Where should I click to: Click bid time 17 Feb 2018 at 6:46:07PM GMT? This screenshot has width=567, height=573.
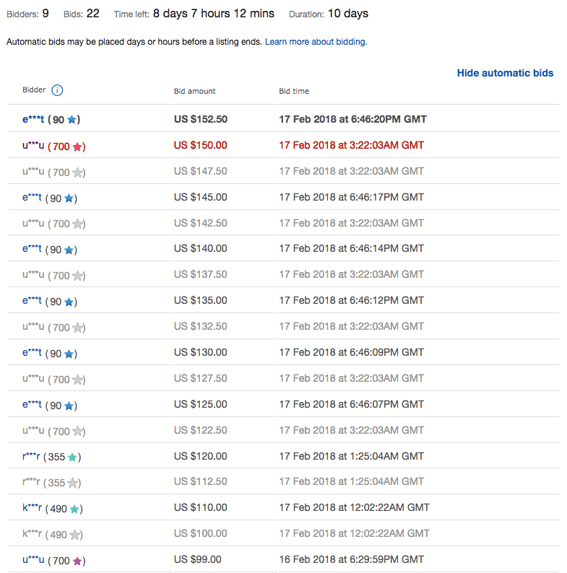click(x=351, y=404)
